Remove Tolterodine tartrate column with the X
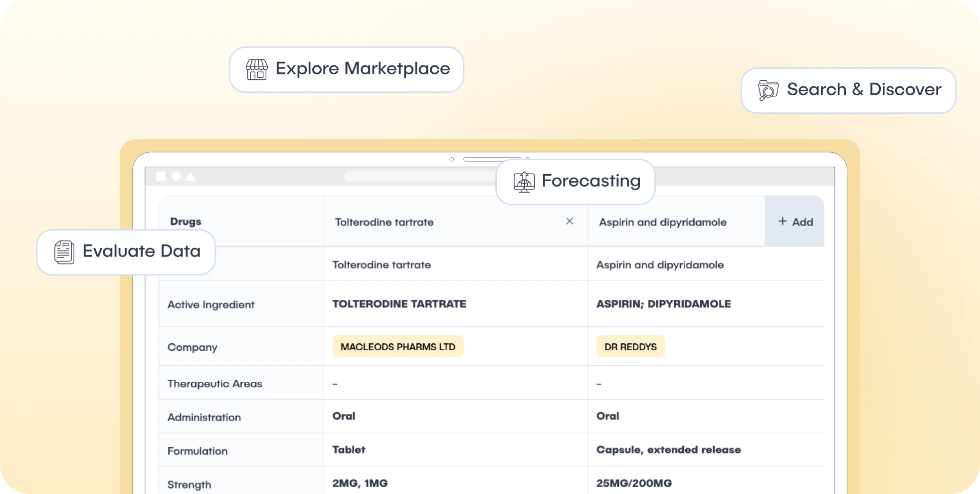Image resolution: width=980 pixels, height=494 pixels. pyautogui.click(x=570, y=221)
